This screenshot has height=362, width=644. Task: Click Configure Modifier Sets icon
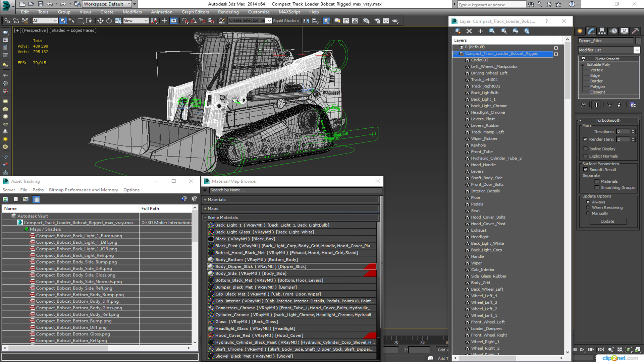point(633,105)
